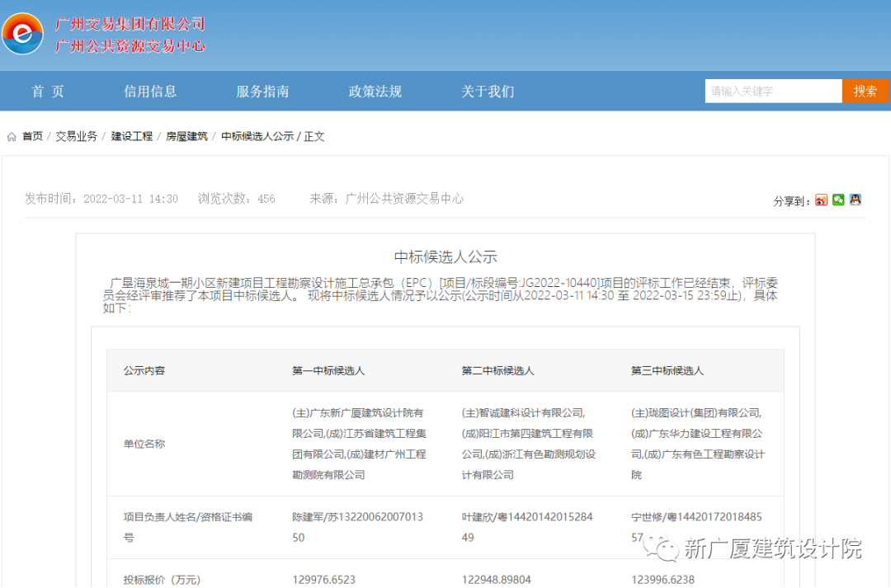891x588 pixels.
Task: Click the home icon in the breadcrumb
Action: click(x=12, y=137)
